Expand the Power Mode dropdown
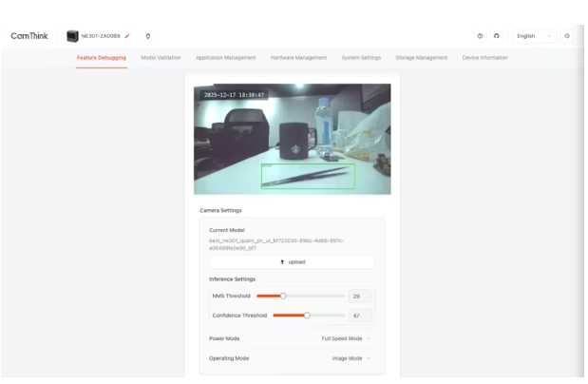 point(345,338)
